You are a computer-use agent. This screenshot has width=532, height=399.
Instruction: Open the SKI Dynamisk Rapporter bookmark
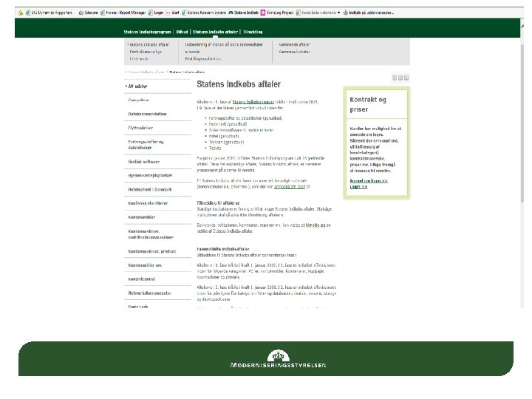50,13
